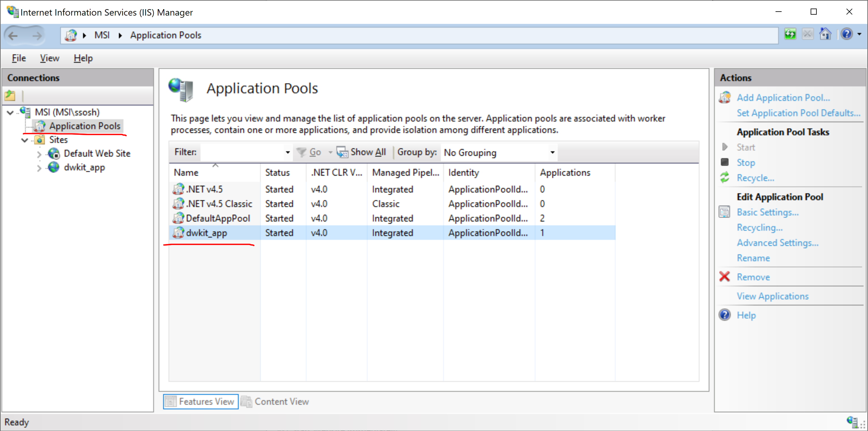Collapse the MSI server tree node
868x431 pixels.
[10, 113]
